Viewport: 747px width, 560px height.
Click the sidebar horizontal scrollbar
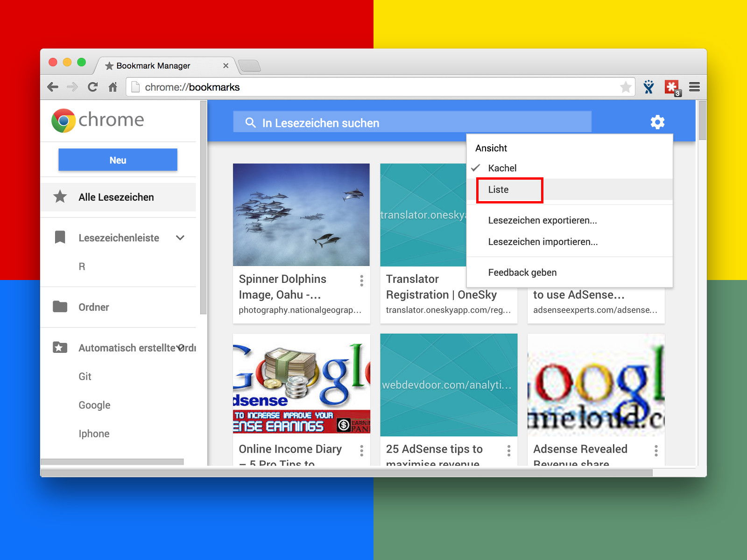[x=112, y=462]
